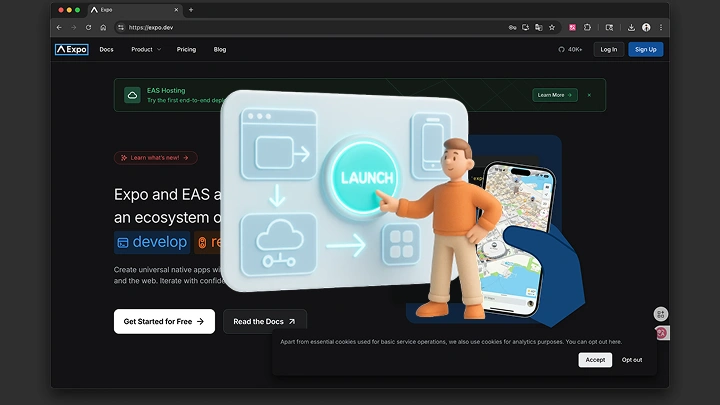Open the browser home page icon

pos(103,28)
